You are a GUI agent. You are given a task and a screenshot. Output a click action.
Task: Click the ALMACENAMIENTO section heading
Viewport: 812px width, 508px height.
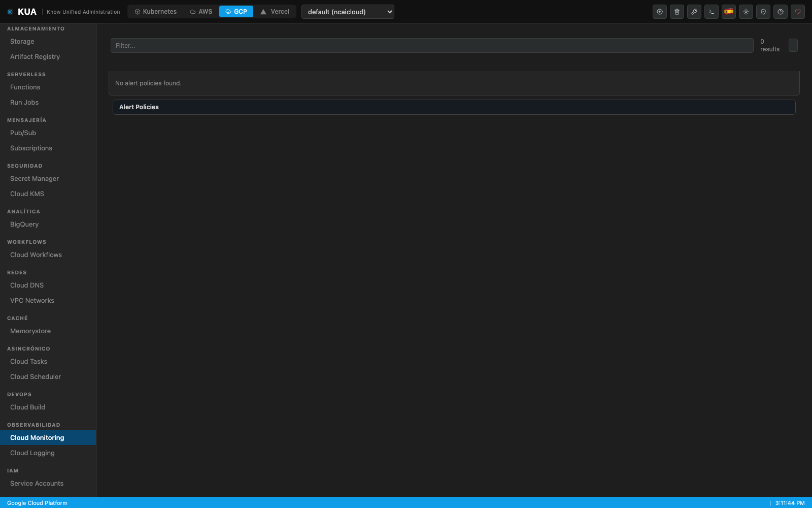coord(36,29)
